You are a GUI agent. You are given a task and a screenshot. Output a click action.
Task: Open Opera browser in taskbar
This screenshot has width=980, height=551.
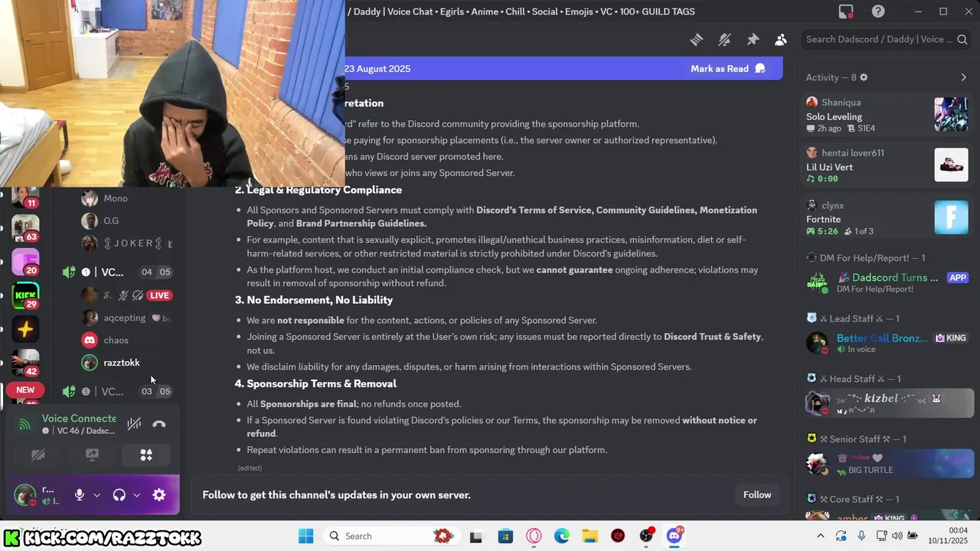point(534,536)
